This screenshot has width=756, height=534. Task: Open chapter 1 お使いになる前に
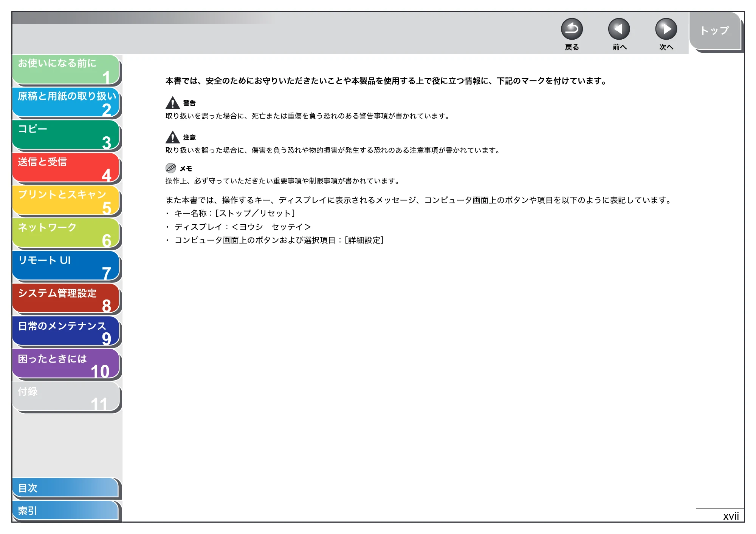click(x=66, y=69)
